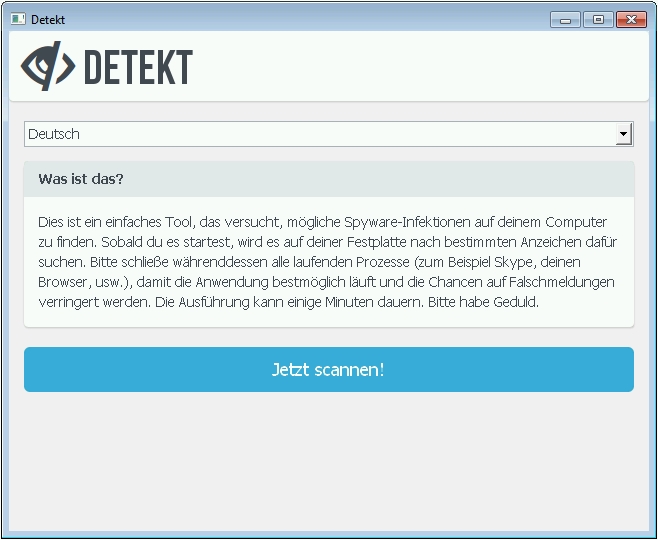Close the Detekt window

[631, 20]
